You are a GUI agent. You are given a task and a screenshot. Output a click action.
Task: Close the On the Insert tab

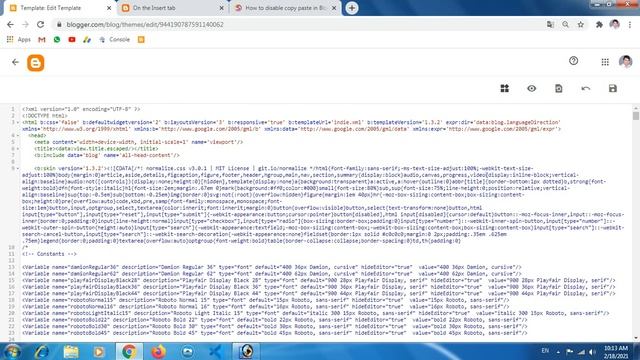point(222,8)
